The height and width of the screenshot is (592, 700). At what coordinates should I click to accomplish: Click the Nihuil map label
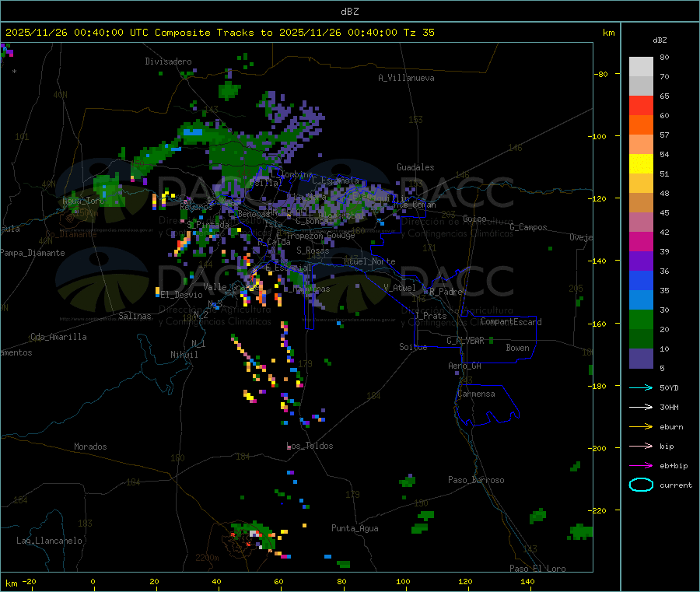(x=184, y=355)
